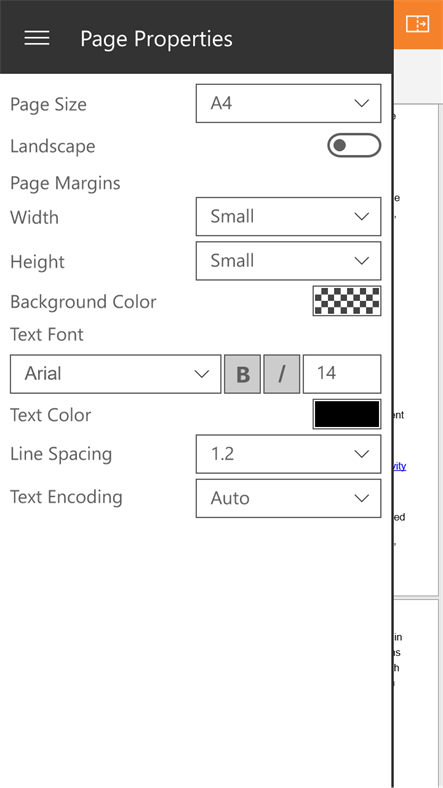Toggle Italic text formatting
The height and width of the screenshot is (788, 443).
pyautogui.click(x=282, y=374)
